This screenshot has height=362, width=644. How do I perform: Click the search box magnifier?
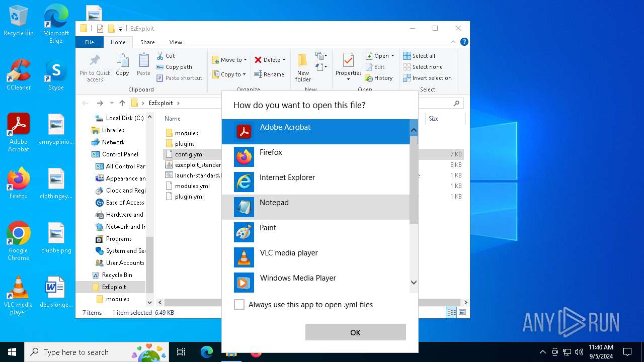click(x=457, y=103)
